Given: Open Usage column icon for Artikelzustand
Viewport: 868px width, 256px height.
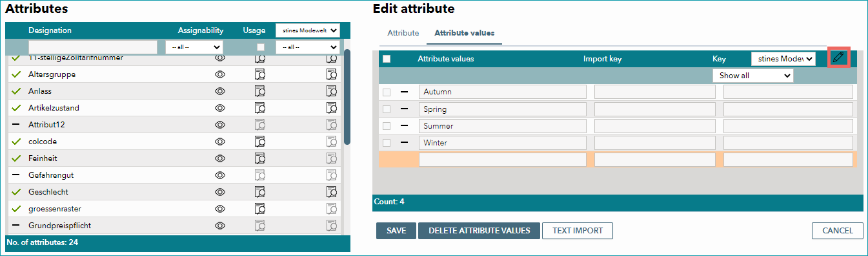Looking at the screenshot, I should [x=260, y=108].
